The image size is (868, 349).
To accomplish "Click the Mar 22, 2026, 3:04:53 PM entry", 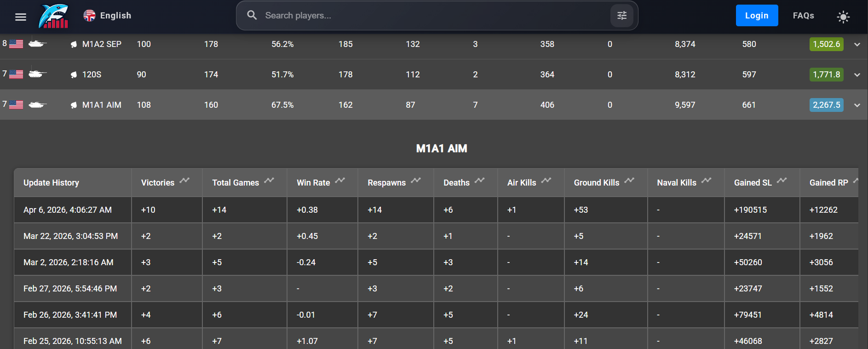I will (x=70, y=236).
